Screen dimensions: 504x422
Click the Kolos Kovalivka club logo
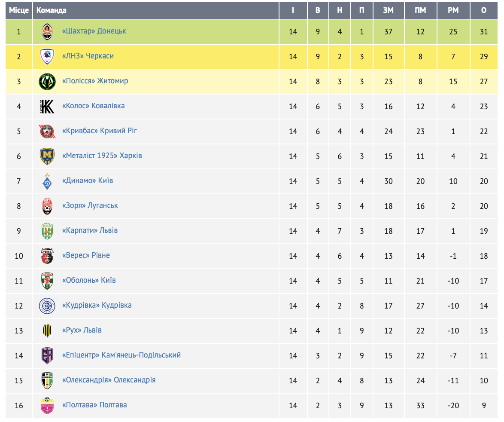point(47,107)
